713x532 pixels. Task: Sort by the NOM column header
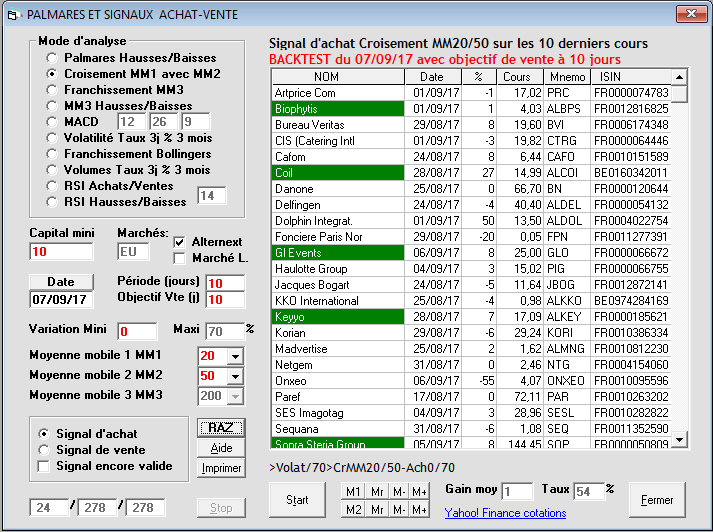(338, 77)
